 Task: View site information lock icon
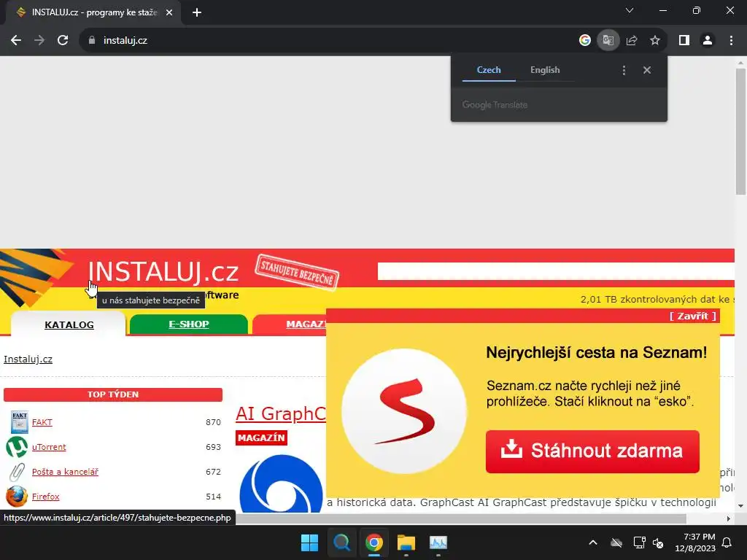click(x=92, y=41)
